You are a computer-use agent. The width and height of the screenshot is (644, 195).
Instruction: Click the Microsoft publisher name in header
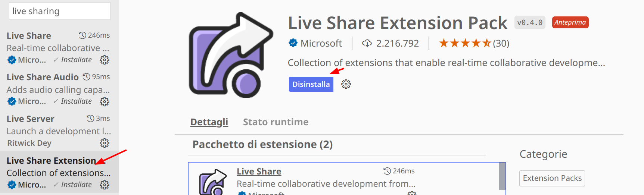tap(321, 43)
